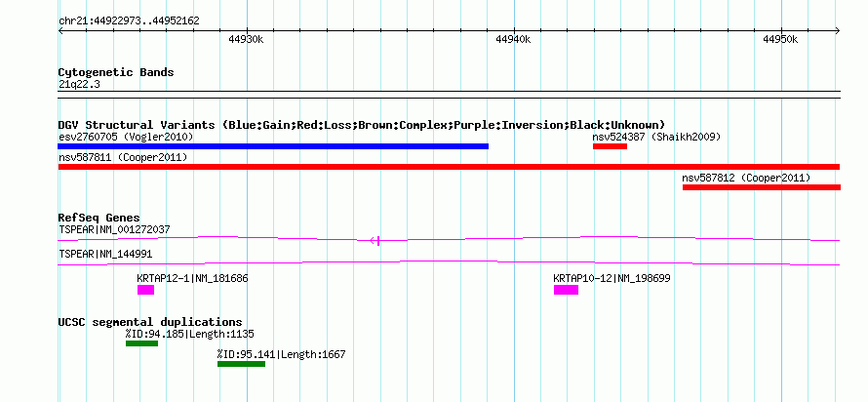The height and width of the screenshot is (402, 868).
Task: Click the UCSC segmental duplications track title
Action: pyautogui.click(x=150, y=322)
